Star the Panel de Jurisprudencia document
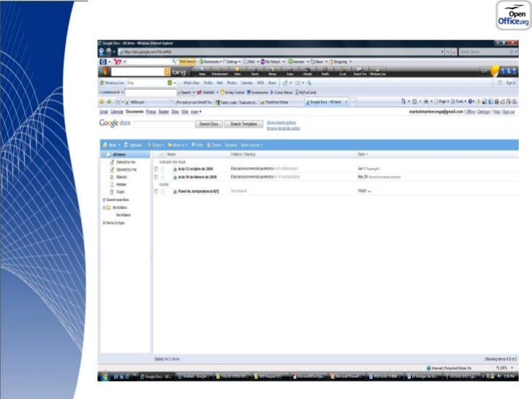This screenshot has height=399, width=532. [x=162, y=191]
